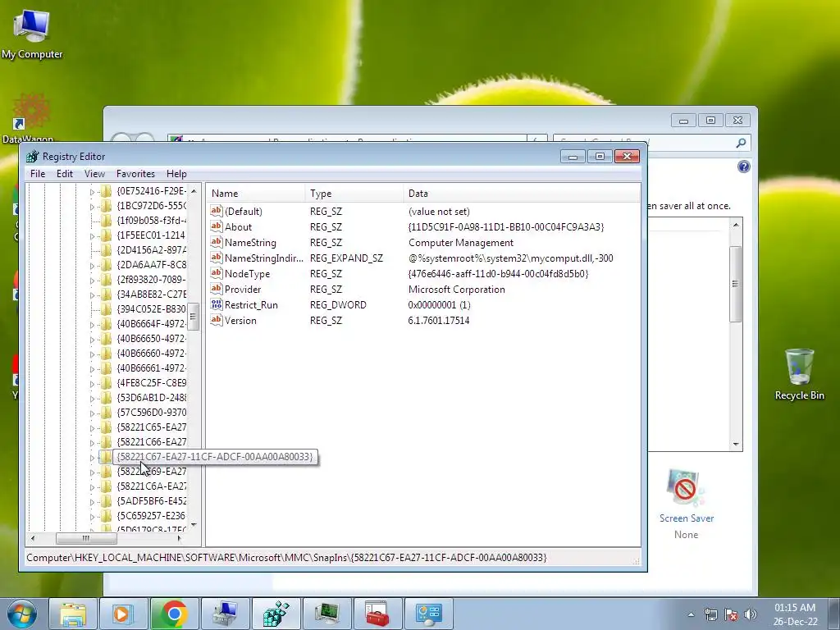Sort values by the Type column header
This screenshot has height=630, width=840.
point(354,194)
